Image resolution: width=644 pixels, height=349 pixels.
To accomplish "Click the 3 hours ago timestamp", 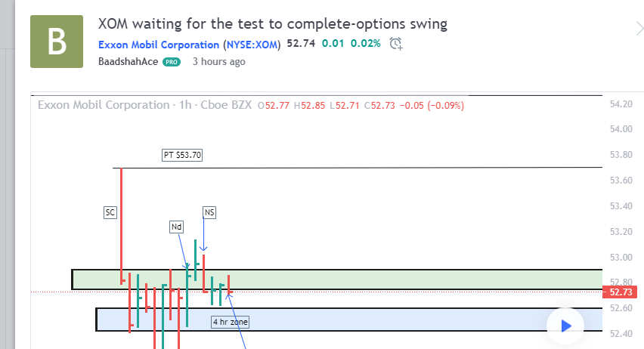I will [218, 62].
